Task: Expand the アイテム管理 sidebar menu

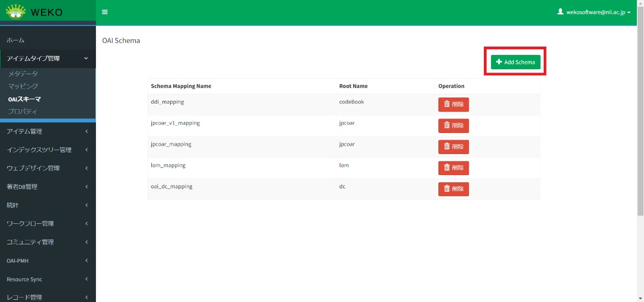Action: pyautogui.click(x=48, y=131)
